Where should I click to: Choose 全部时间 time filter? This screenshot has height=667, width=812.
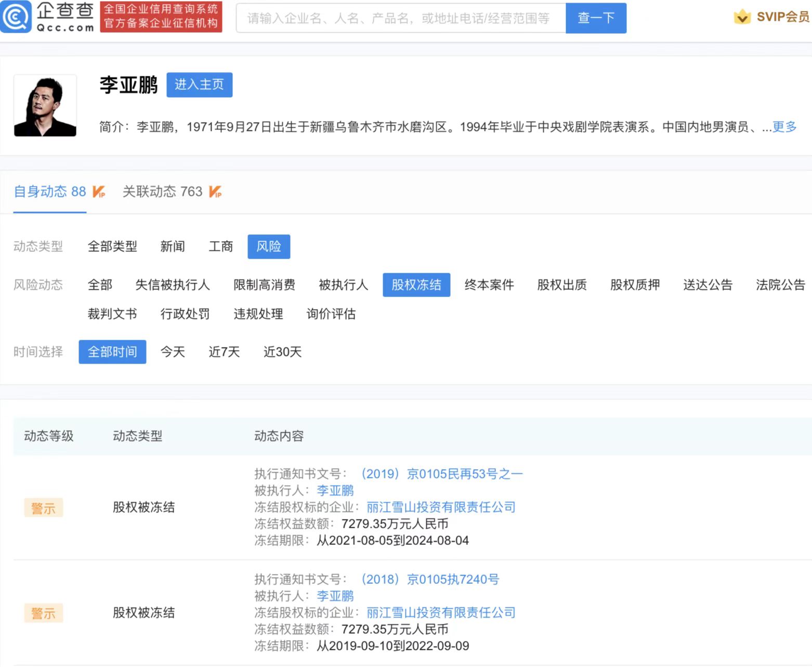[x=112, y=352]
